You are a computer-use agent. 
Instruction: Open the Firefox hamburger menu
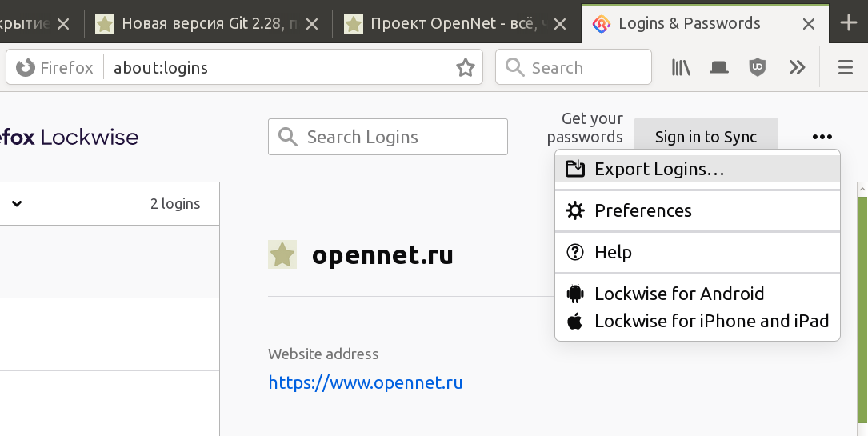tap(846, 67)
